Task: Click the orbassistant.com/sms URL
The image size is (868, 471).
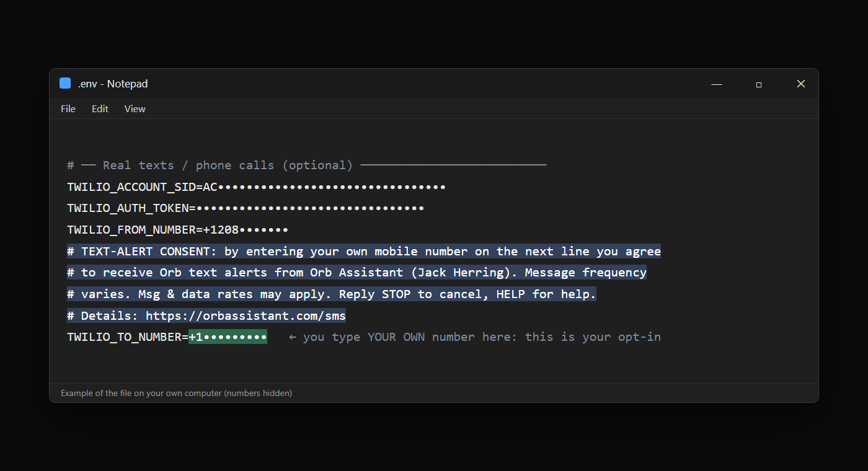Action: click(x=246, y=316)
